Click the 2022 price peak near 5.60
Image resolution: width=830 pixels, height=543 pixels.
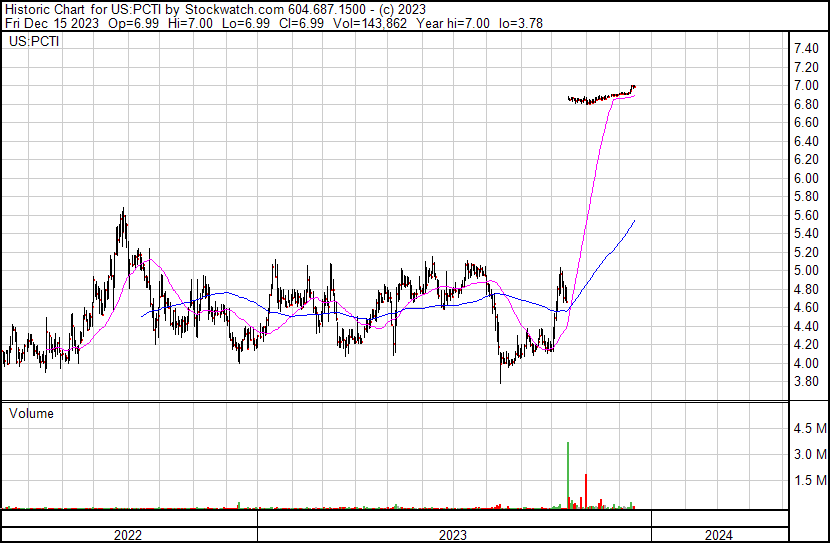click(123, 212)
